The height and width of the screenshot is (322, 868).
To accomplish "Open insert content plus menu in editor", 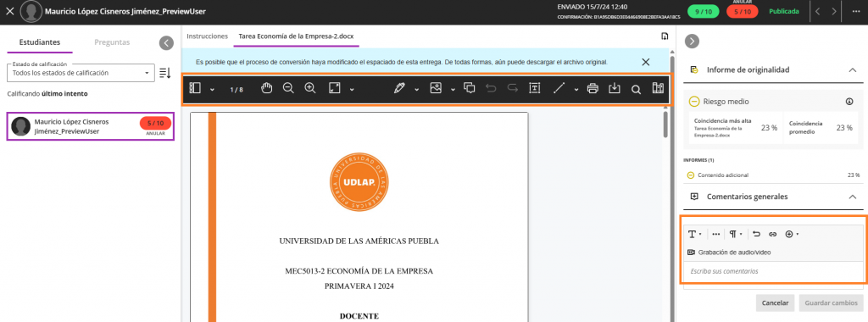I will [x=792, y=234].
